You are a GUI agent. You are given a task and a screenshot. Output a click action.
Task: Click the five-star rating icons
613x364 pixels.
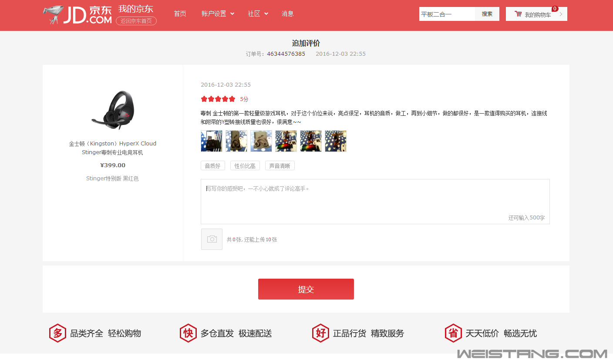tap(218, 99)
